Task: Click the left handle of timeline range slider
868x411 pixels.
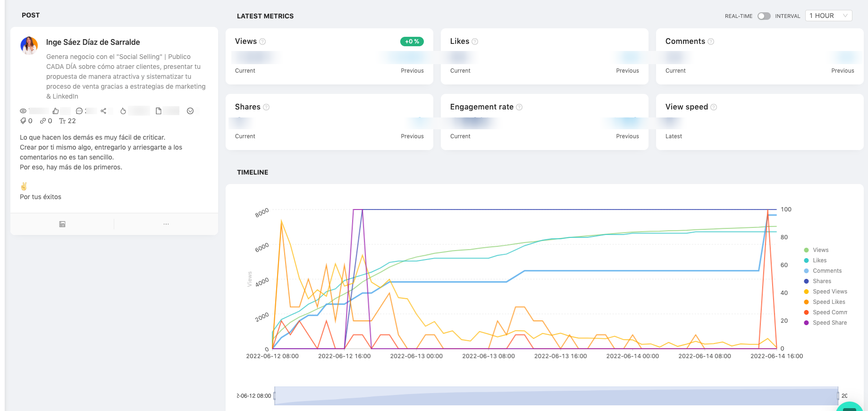Action: 275,395
